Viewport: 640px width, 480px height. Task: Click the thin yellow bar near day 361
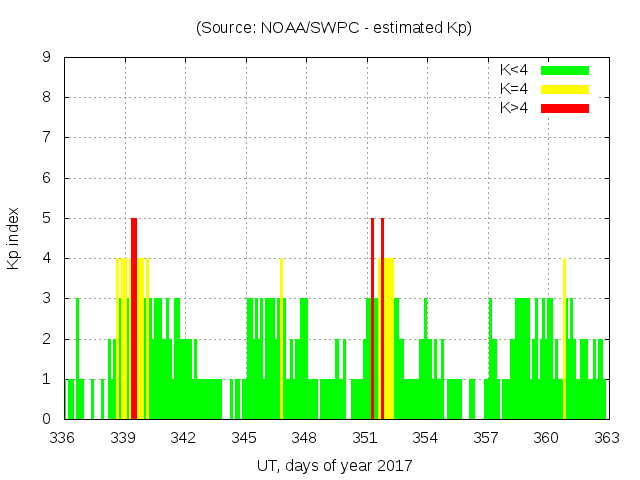[x=564, y=338]
